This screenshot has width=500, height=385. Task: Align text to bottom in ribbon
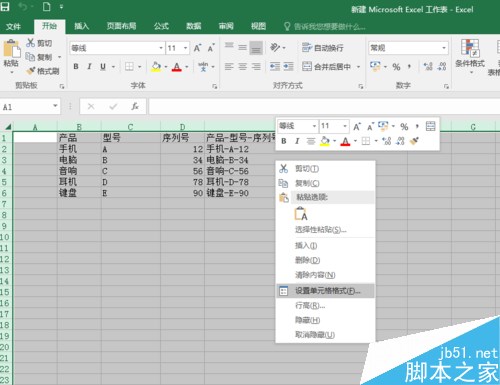point(256,48)
